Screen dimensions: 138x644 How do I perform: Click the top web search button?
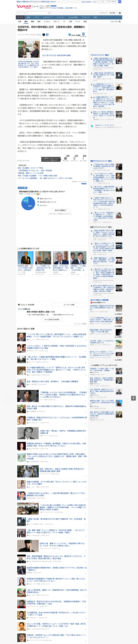click(x=120, y=2)
